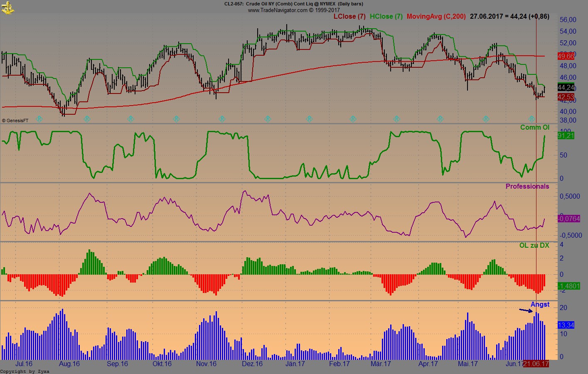Click the dark arrow annotation in the Angst panel
Viewport: 588px width, 374px height.
coord(525,310)
